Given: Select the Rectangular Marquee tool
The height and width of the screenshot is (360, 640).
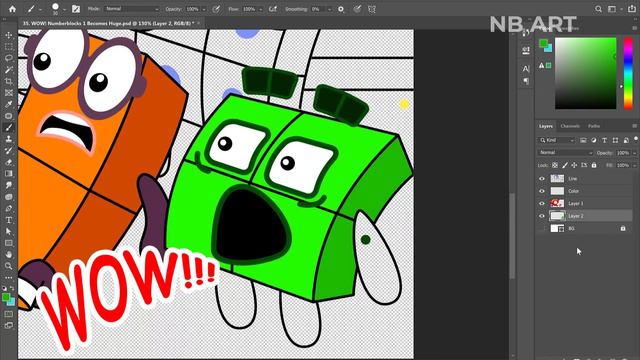Looking at the screenshot, I should coord(9,47).
